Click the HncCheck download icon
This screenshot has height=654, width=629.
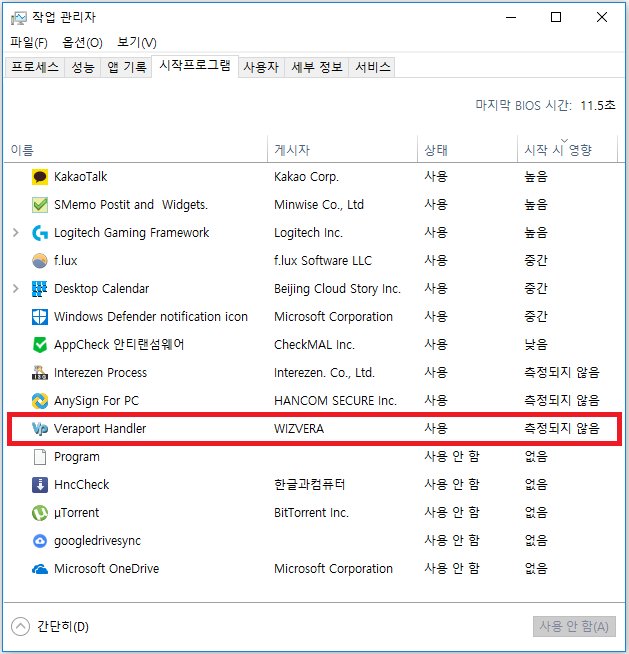(40, 485)
